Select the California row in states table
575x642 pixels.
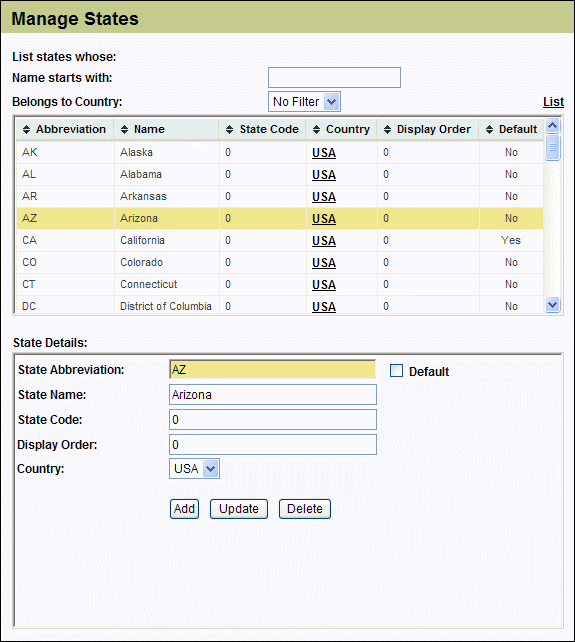tap(280, 240)
